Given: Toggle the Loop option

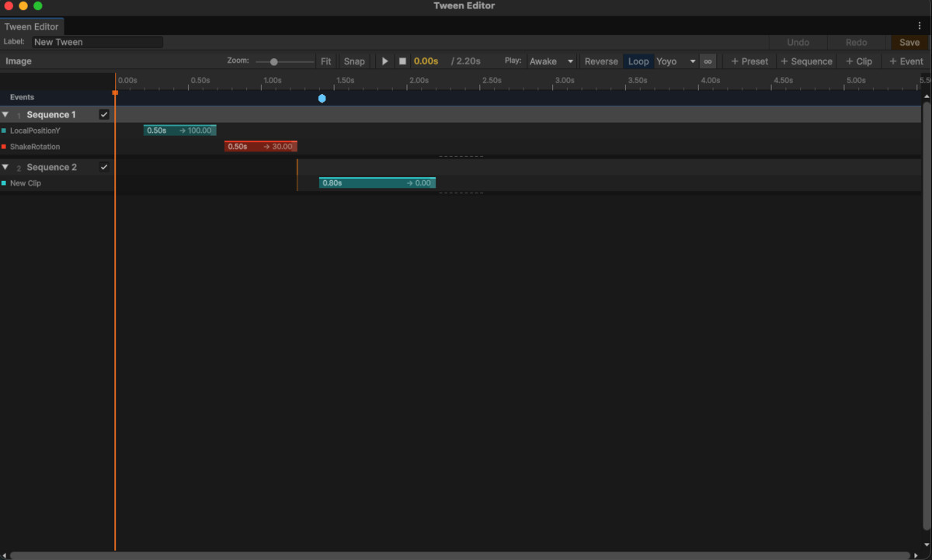Looking at the screenshot, I should click(638, 61).
